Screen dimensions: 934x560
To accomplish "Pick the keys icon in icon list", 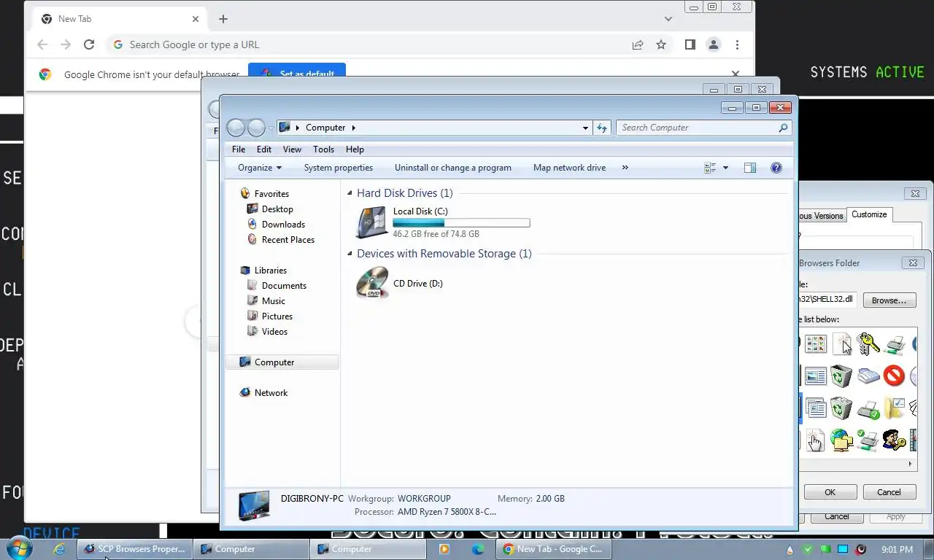I will point(868,343).
